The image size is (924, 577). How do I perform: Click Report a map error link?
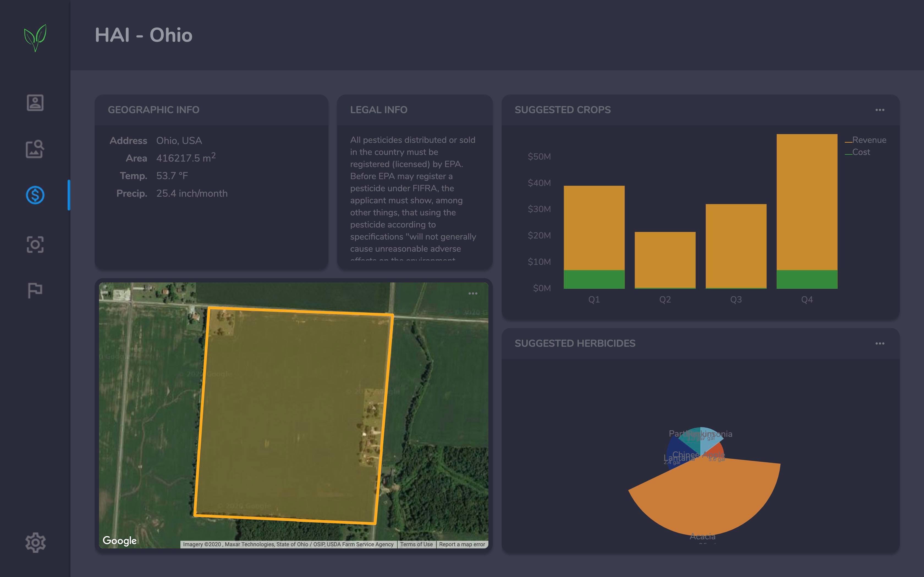coord(462,545)
